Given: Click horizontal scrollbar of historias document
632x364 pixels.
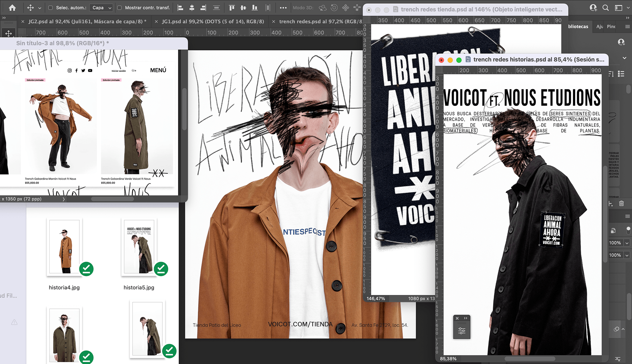Looking at the screenshot, I should [530, 359].
